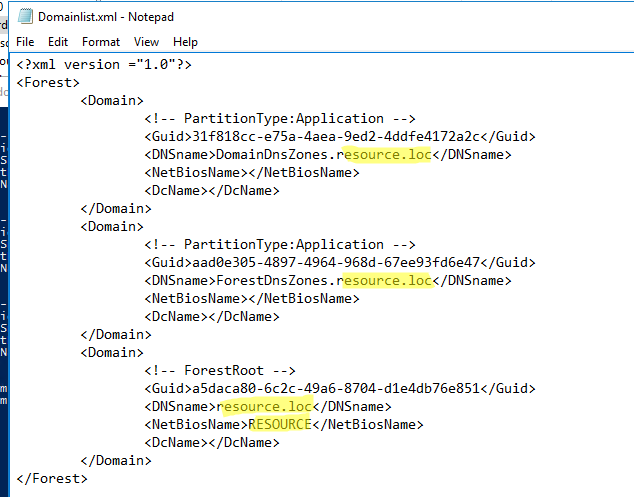The image size is (634, 497).
Task: Open the Edit menu
Action: click(x=58, y=42)
